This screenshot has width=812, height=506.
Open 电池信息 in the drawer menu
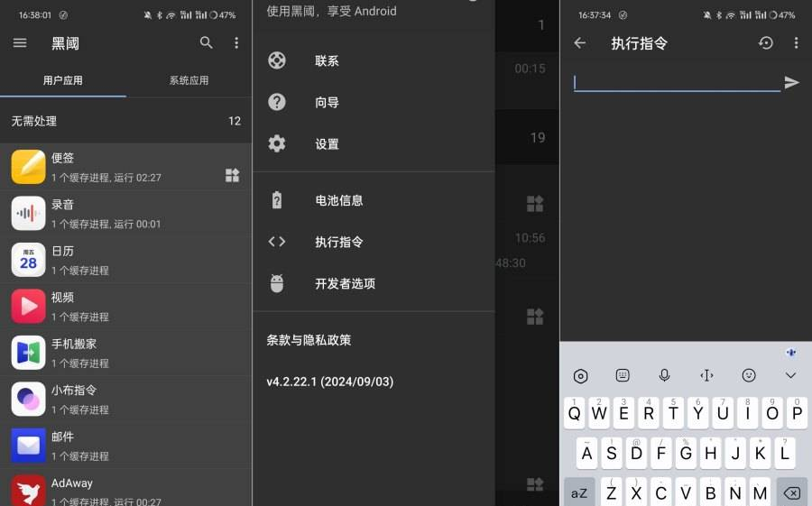(x=374, y=200)
